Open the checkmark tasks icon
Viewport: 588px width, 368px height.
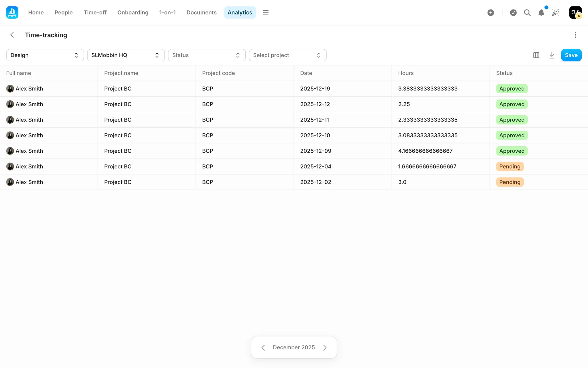[x=513, y=13]
